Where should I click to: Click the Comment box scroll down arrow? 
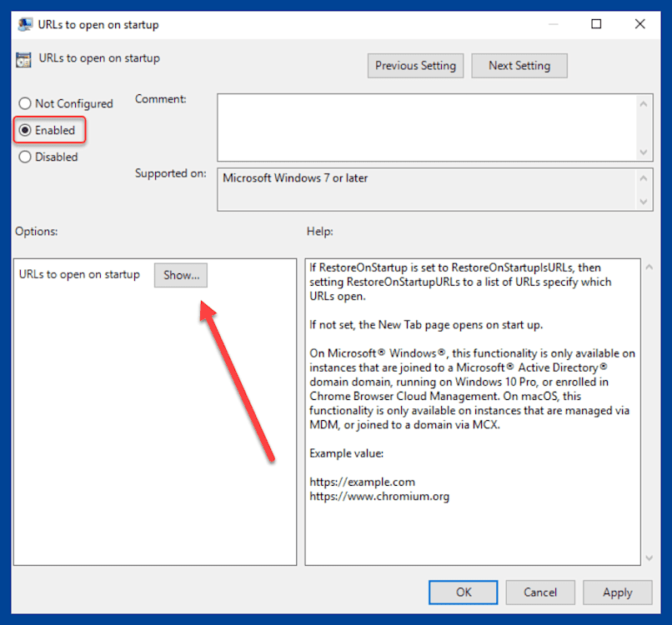coord(644,152)
